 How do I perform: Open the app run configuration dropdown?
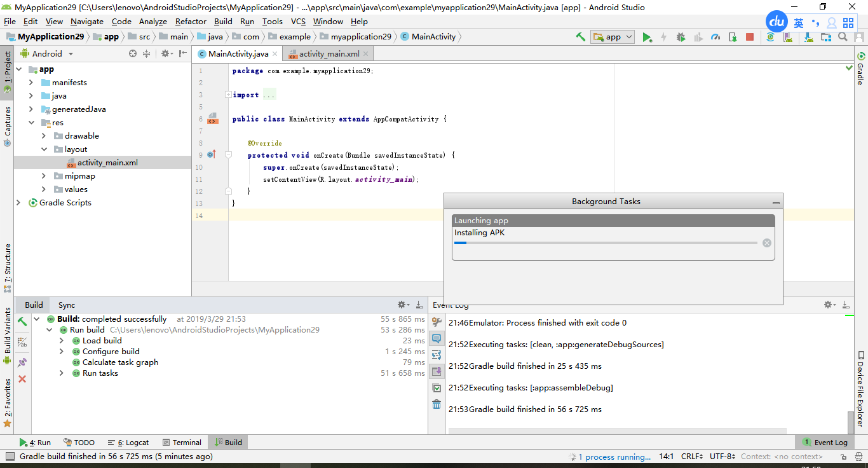612,36
